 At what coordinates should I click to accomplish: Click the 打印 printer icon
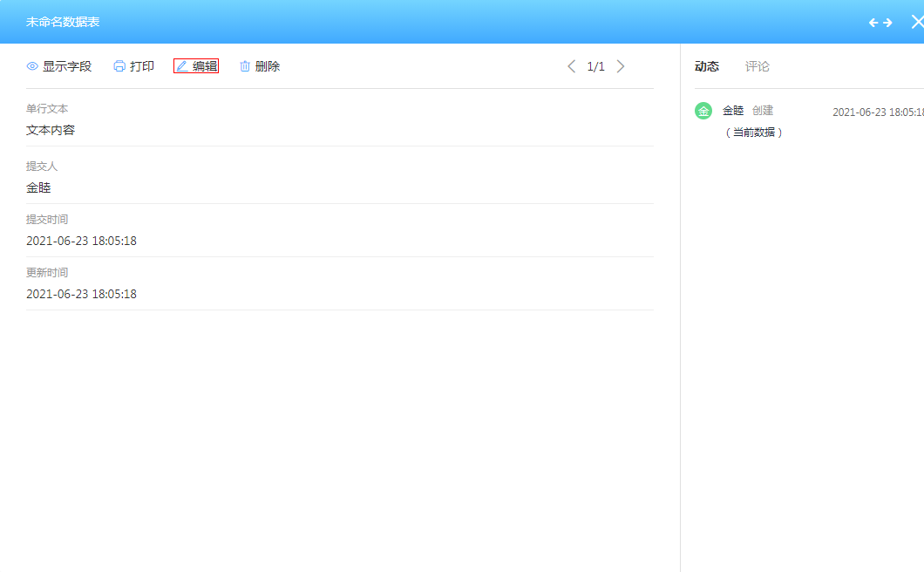coord(119,66)
